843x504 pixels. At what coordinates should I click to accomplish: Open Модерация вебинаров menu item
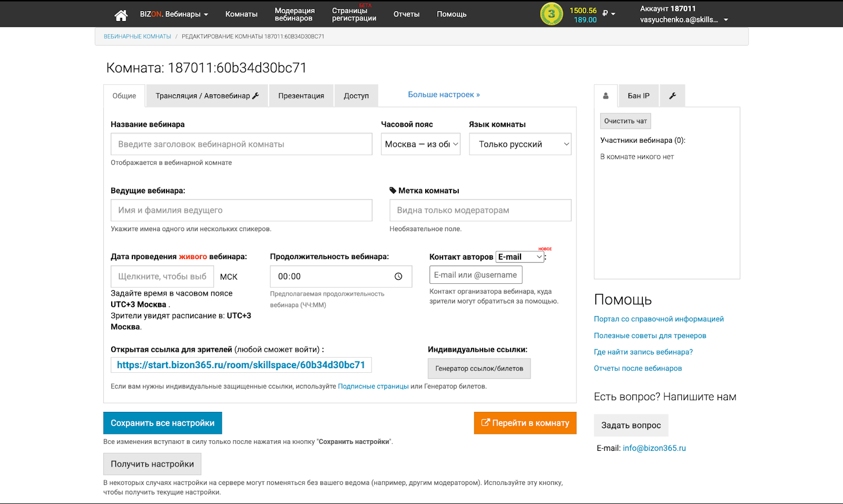pyautogui.click(x=295, y=14)
